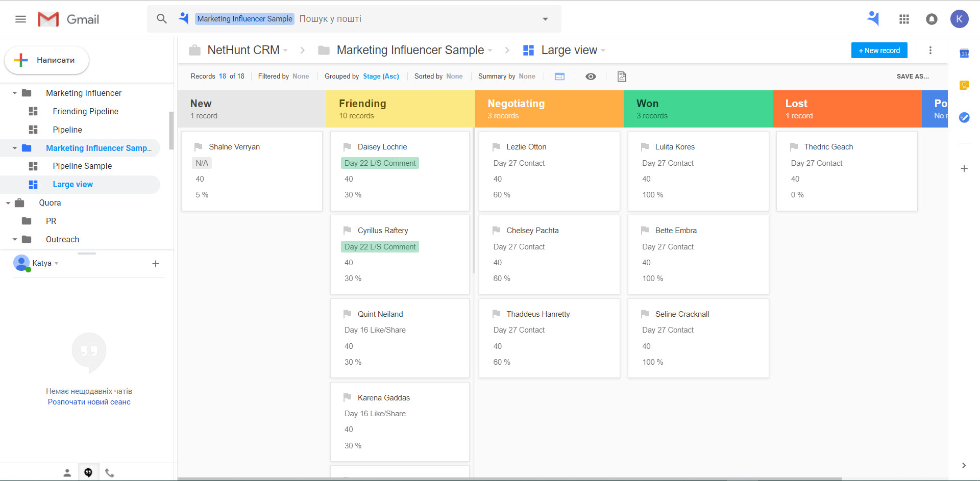Open NetHunt CRM breadcrumb dropdown

pyautogui.click(x=286, y=50)
